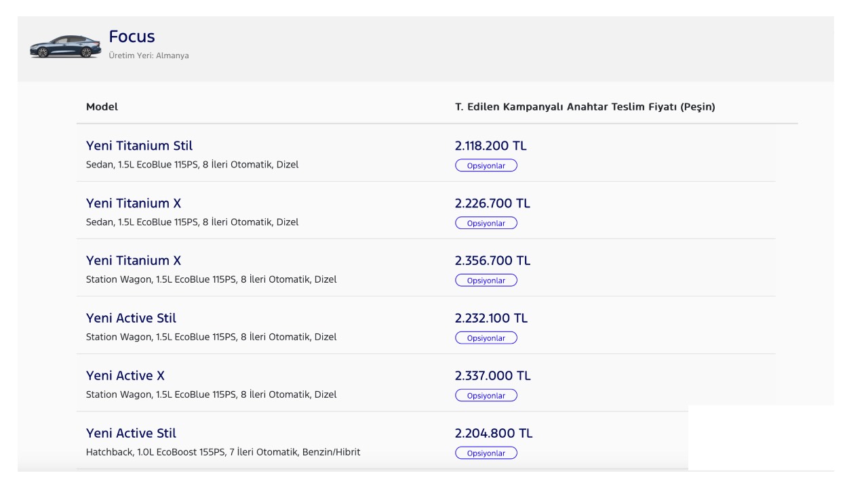Click the 'Yeni Active X' model name

coord(125,376)
